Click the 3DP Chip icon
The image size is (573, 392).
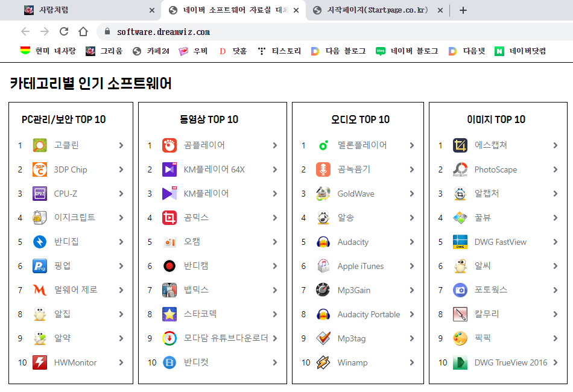[39, 169]
